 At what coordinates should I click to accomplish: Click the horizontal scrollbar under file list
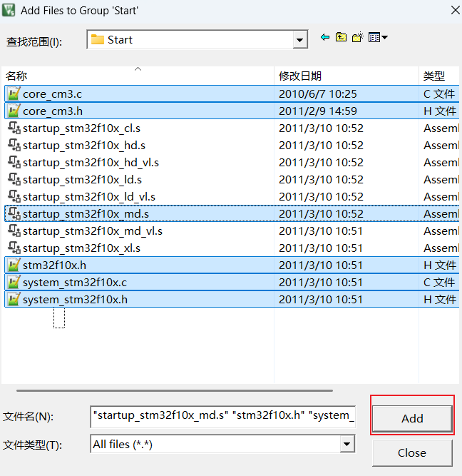pos(175,390)
